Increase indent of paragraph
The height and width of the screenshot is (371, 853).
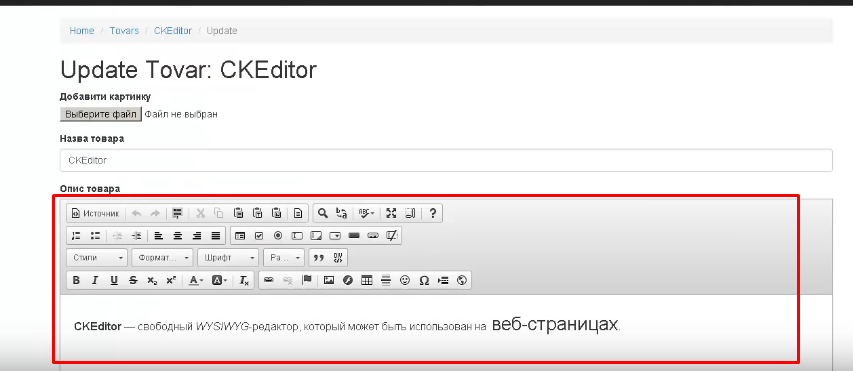coord(136,236)
